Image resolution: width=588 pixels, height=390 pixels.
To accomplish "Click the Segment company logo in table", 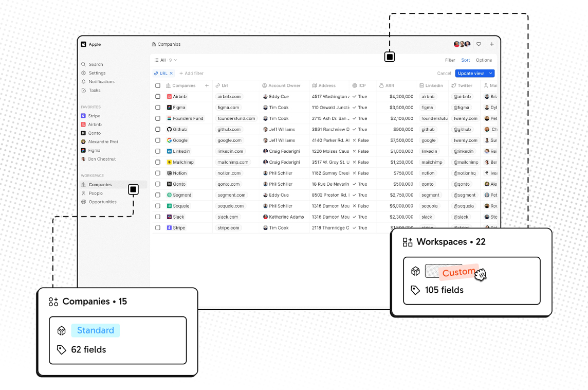I will [169, 195].
